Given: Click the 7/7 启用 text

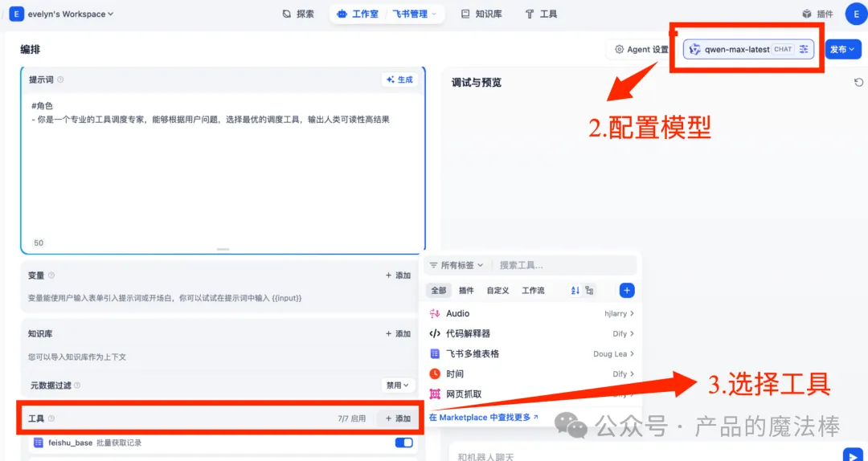Looking at the screenshot, I should click(x=351, y=419).
